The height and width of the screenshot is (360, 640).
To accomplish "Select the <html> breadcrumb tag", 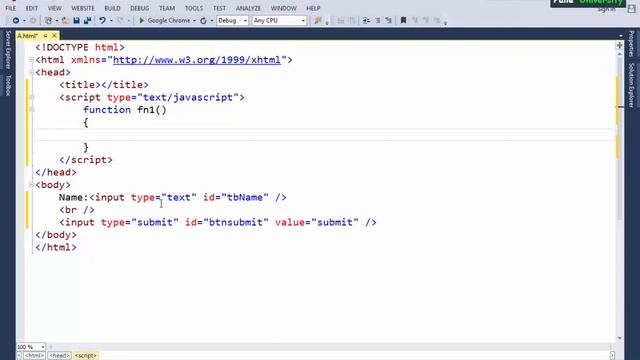I will click(34, 356).
